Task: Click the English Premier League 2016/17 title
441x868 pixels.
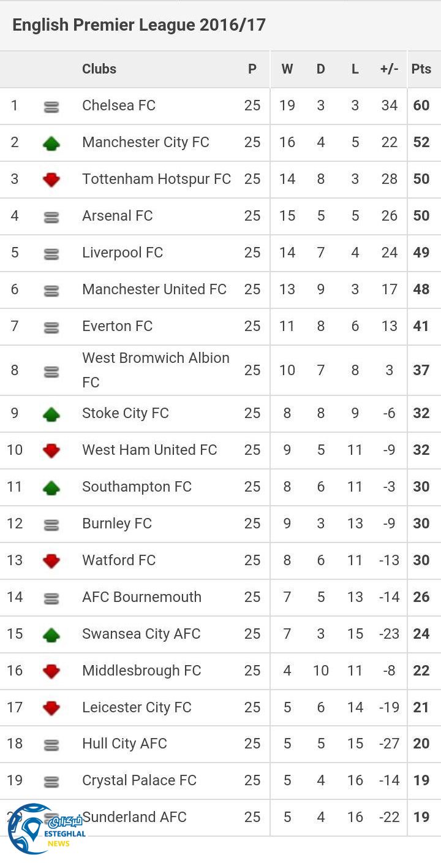Action: coord(139,25)
